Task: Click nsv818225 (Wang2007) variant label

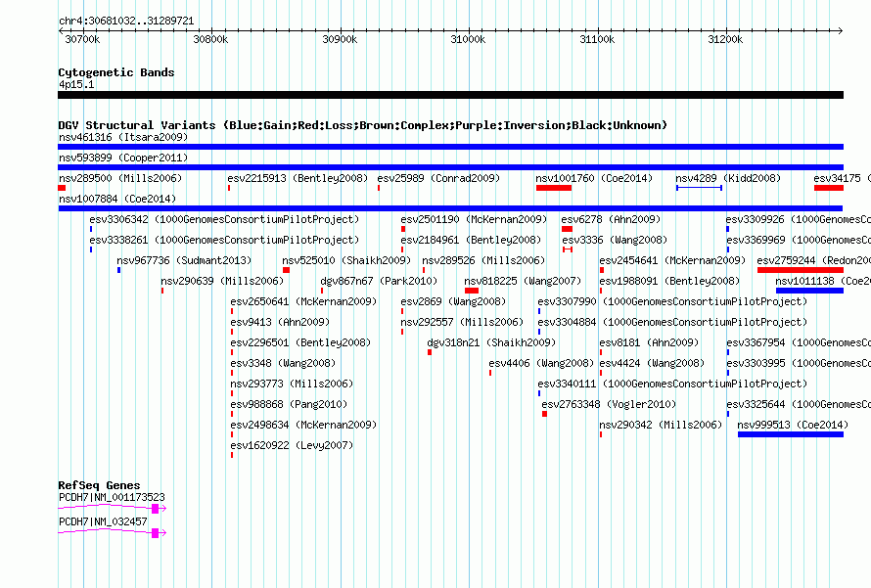Action: [x=523, y=281]
